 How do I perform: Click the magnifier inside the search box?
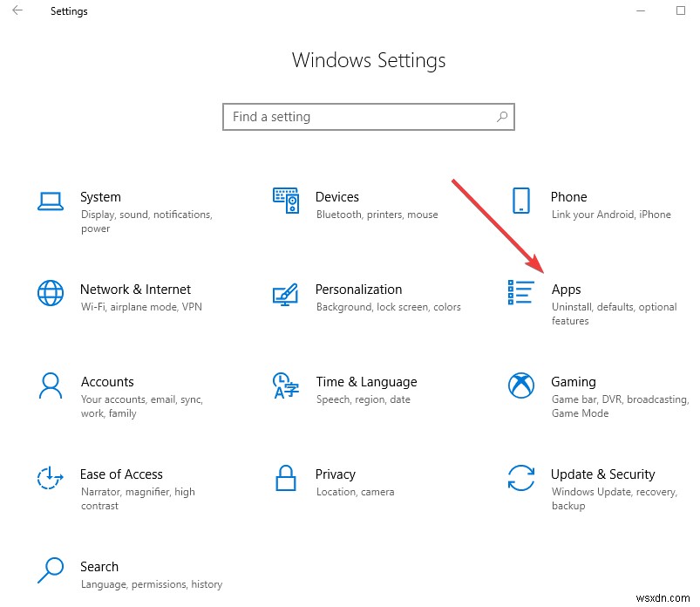pos(501,116)
